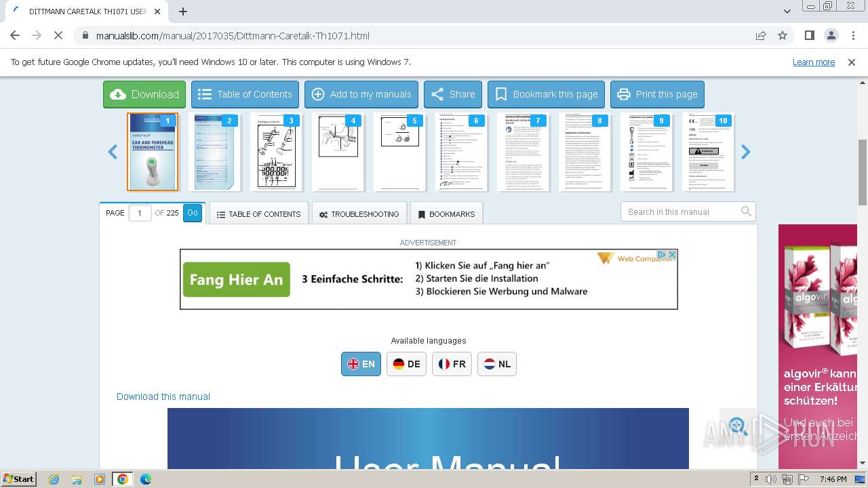This screenshot has height=488, width=868.
Task: Focus the page number input field
Action: pos(140,213)
